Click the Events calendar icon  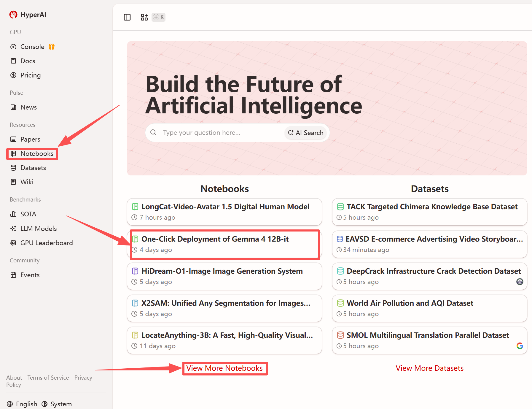(13, 275)
